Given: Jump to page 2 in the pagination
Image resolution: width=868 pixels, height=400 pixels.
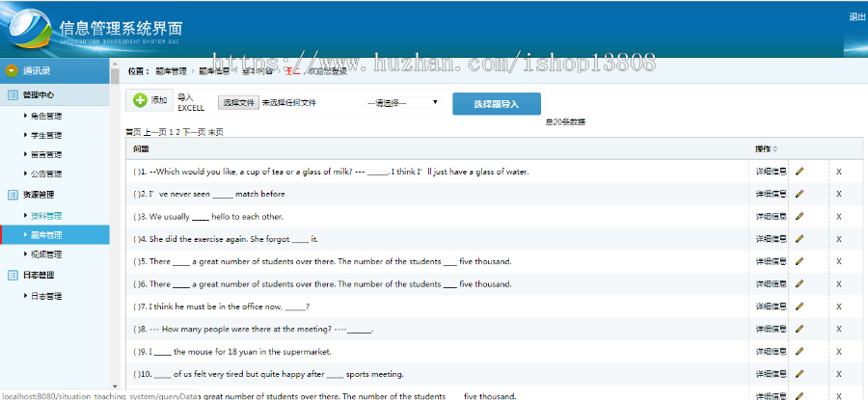Looking at the screenshot, I should pyautogui.click(x=178, y=132).
